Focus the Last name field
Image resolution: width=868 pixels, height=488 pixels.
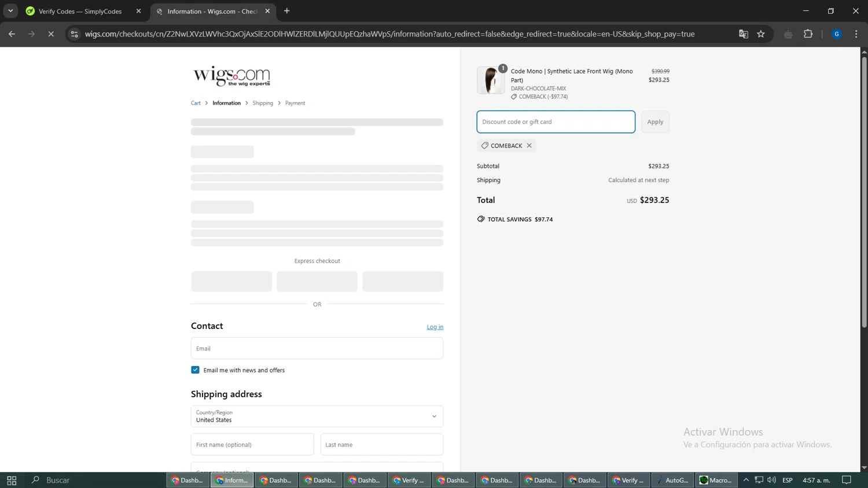382,445
